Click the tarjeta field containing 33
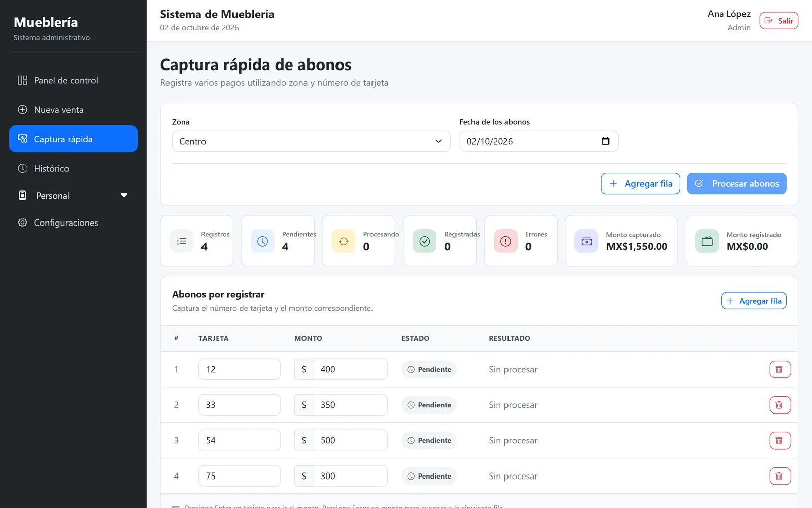Image resolution: width=812 pixels, height=508 pixels. (x=240, y=405)
